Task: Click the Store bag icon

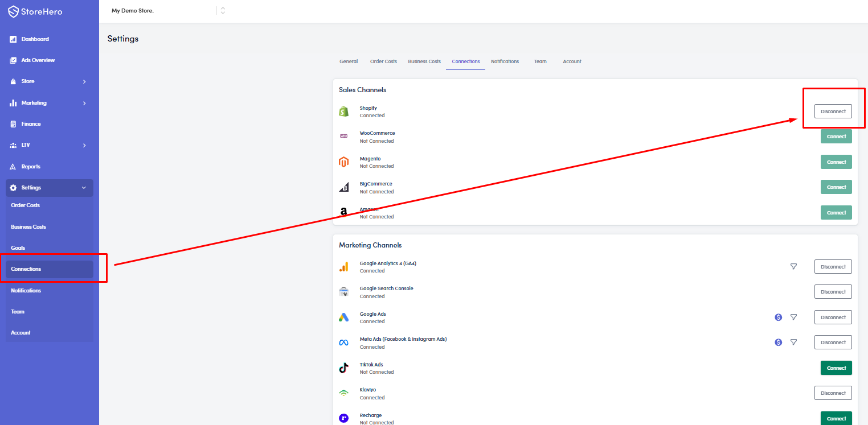Action: tap(13, 81)
